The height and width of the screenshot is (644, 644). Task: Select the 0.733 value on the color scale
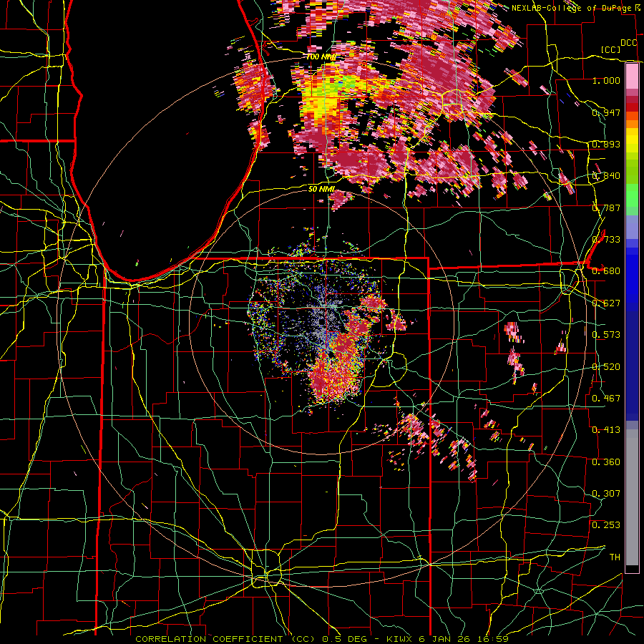tap(606, 240)
